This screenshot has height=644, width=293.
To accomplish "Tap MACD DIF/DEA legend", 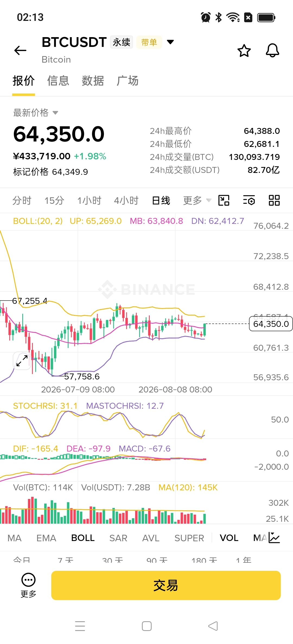I will tap(92, 449).
